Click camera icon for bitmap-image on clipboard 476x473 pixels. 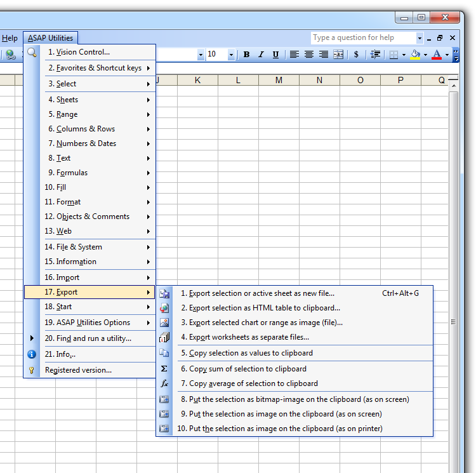coord(164,399)
